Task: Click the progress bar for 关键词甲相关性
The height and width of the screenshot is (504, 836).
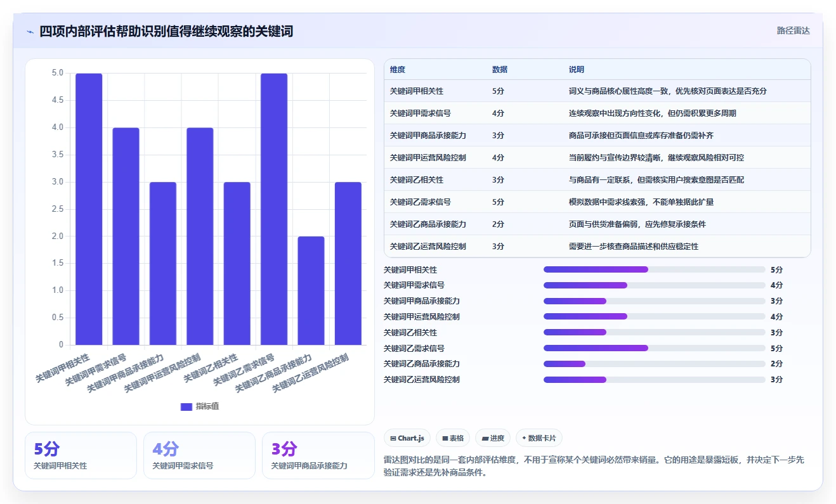Action: 655,269
